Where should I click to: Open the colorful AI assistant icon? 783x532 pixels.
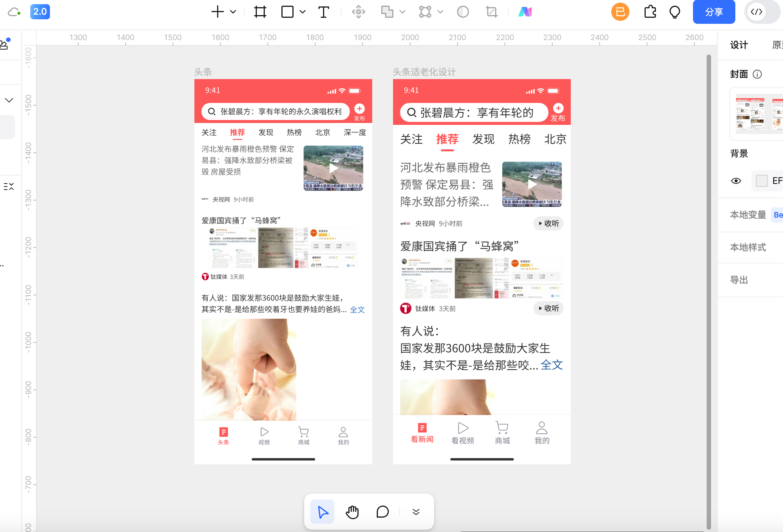click(525, 12)
